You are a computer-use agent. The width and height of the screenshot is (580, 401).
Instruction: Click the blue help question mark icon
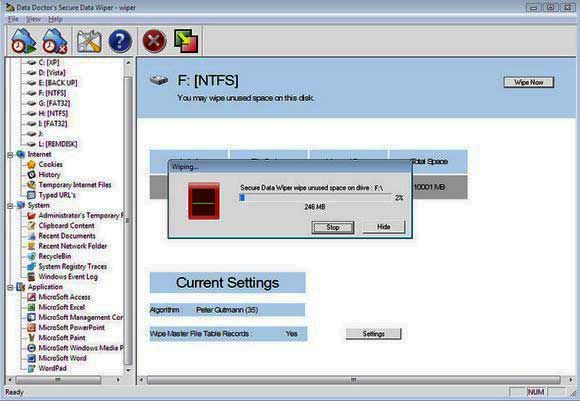click(x=120, y=41)
